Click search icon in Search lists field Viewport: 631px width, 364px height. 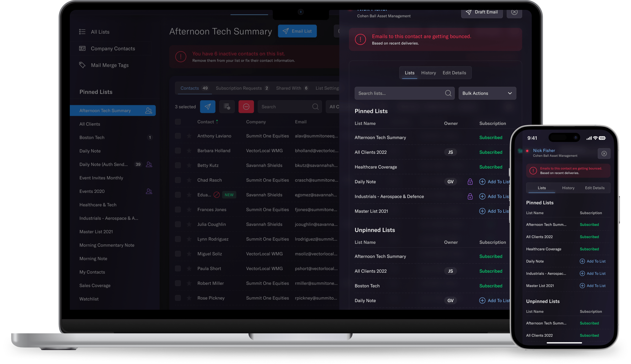pyautogui.click(x=448, y=93)
